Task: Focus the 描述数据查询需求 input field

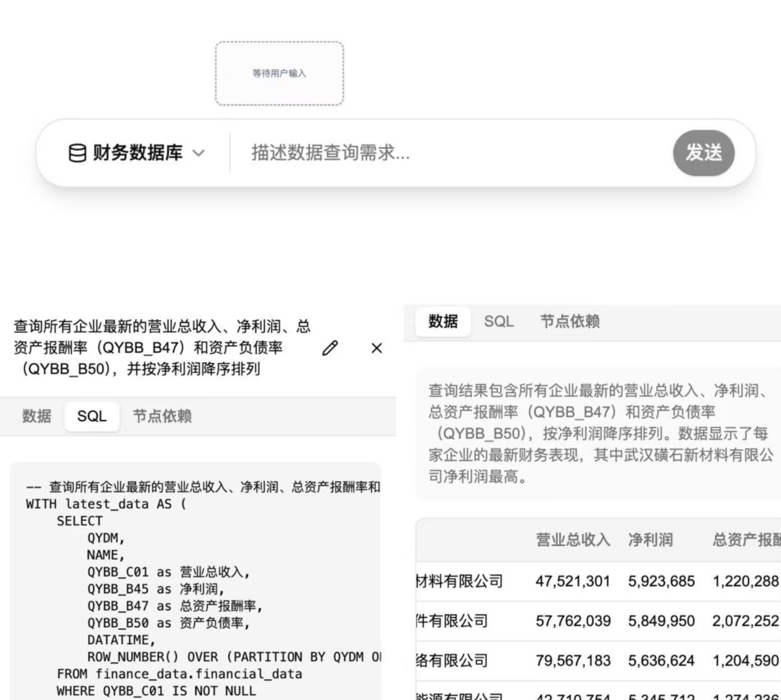Action: click(x=450, y=153)
